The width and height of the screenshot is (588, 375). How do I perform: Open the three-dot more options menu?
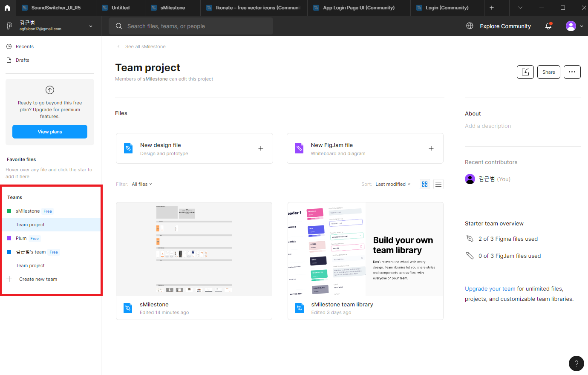tap(572, 72)
